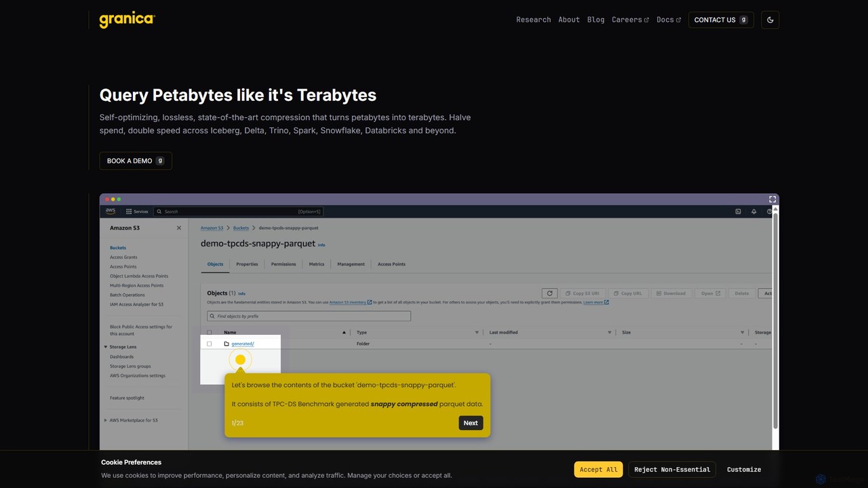Collapse the Storage Lens section
This screenshot has height=488, width=868.
[x=106, y=347]
